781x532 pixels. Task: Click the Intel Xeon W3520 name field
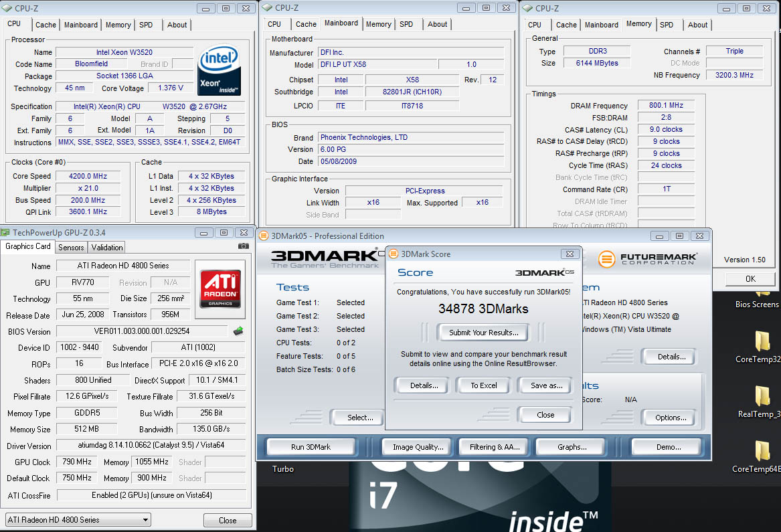click(124, 52)
